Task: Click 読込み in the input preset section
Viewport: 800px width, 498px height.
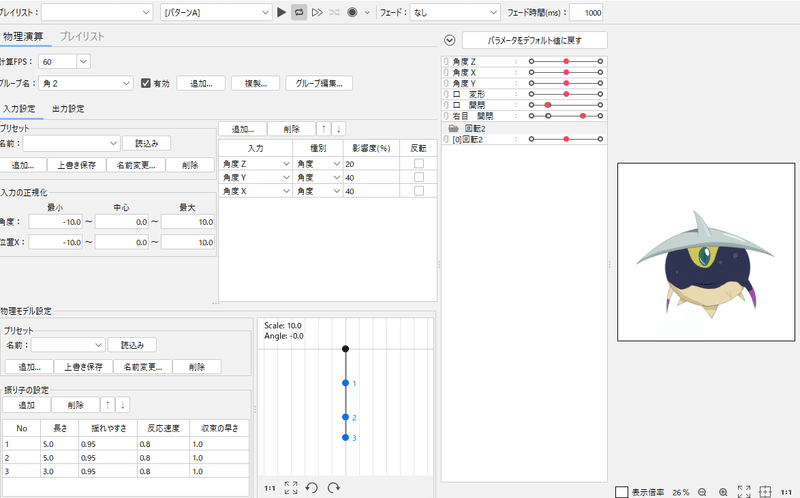Action: pos(146,143)
